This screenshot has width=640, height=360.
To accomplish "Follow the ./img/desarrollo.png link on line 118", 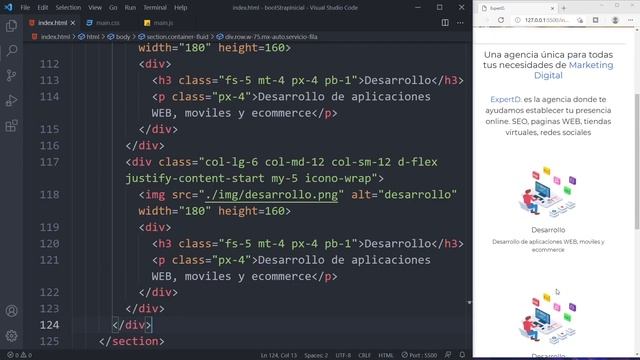I will [271, 195].
